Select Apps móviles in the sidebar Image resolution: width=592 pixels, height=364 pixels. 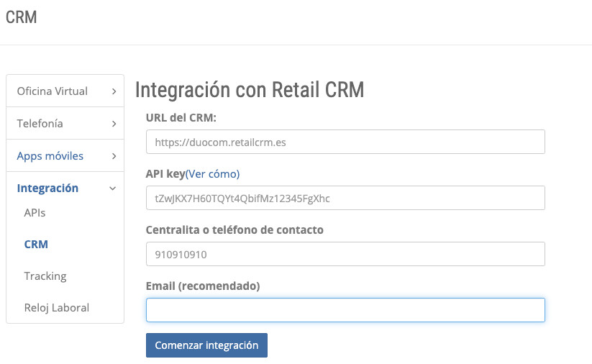[x=50, y=156]
